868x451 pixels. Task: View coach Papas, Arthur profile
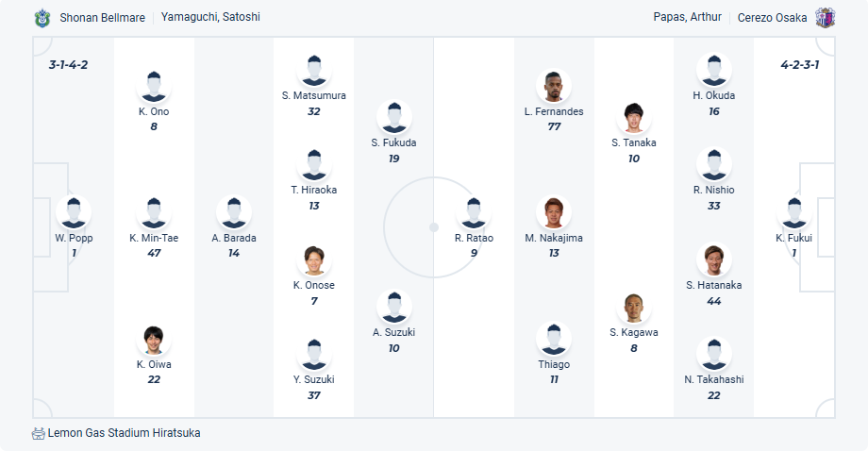687,17
